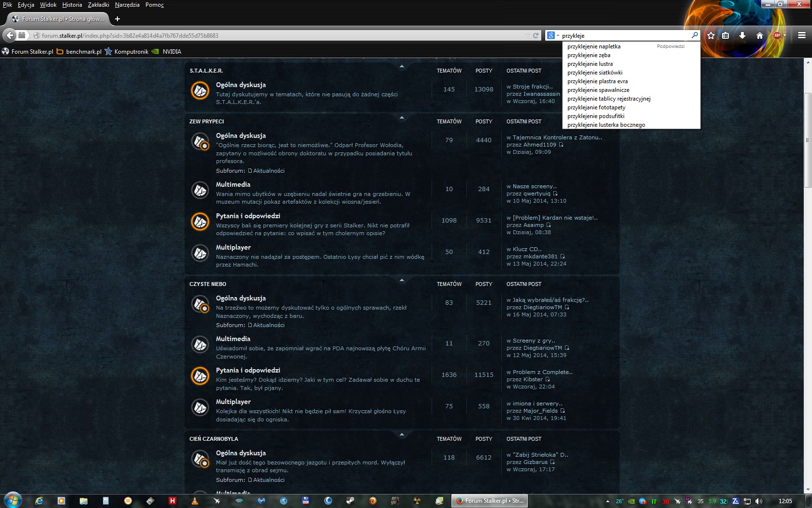Open the search engine selector dropdown
This screenshot has height=508, width=812.
552,35
